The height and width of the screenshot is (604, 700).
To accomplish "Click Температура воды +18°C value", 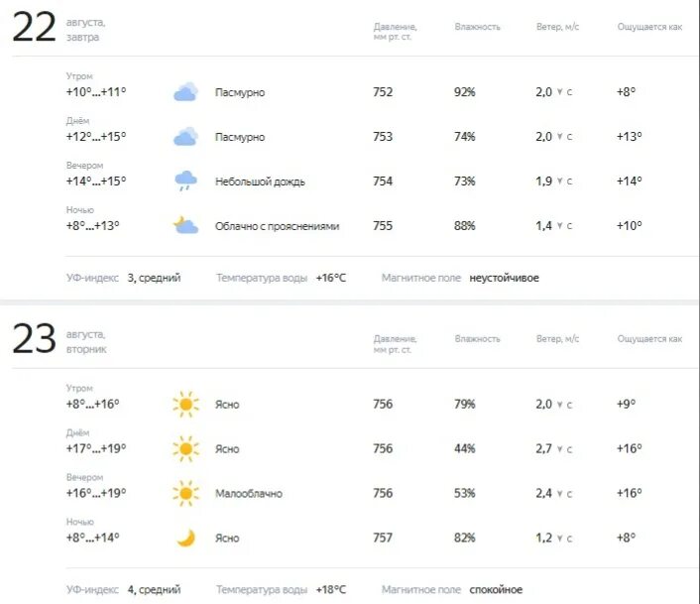I will [331, 590].
